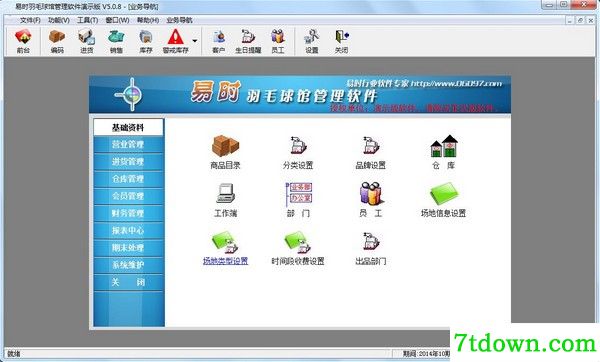The width and height of the screenshot is (600, 362).
Task: Click the 场地类型设置 underlined link text
Action: [225, 261]
